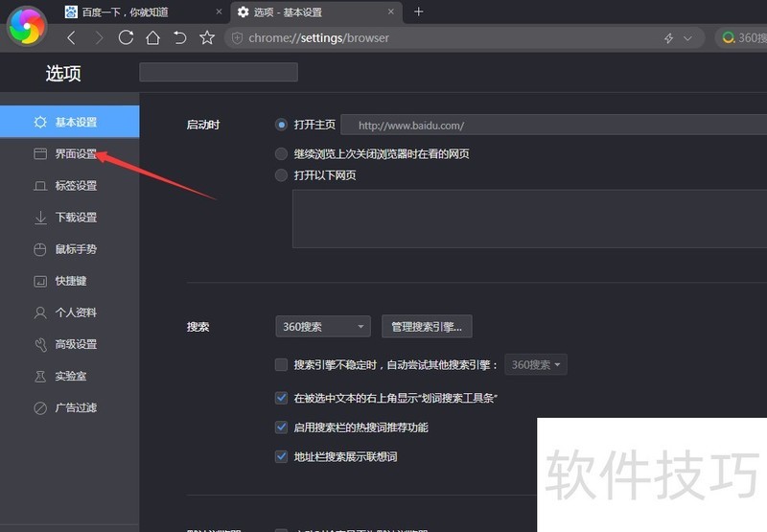Toggle 划词搜索工具条 checkbox
Screen dimensions: 767x532
[x=281, y=398]
